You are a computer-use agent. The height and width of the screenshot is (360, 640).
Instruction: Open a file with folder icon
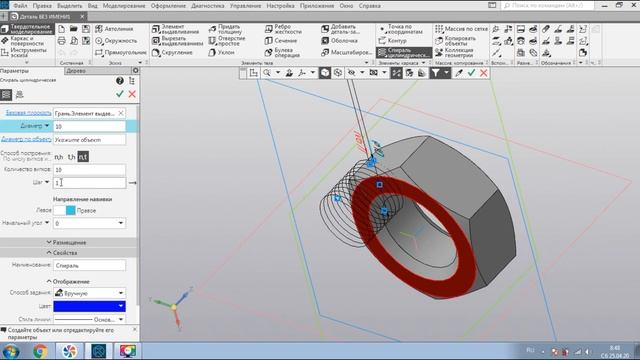(x=73, y=29)
